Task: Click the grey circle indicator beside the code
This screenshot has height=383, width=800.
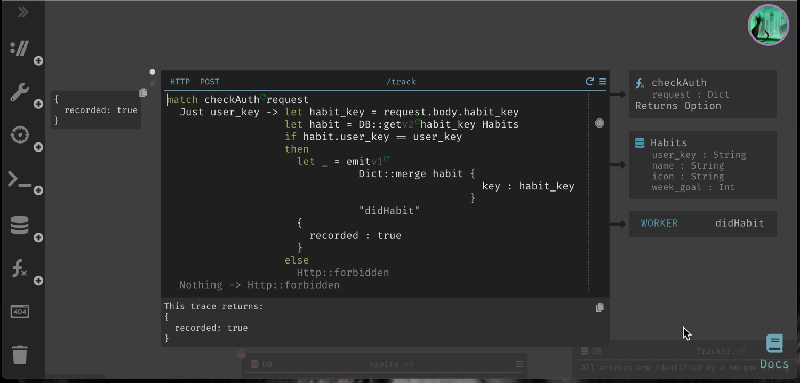Action: tap(599, 123)
